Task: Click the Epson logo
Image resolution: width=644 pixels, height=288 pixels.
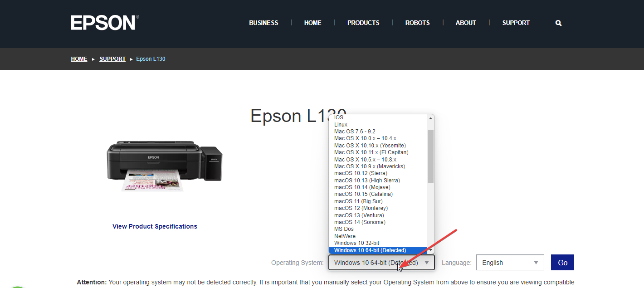Action: 105,23
